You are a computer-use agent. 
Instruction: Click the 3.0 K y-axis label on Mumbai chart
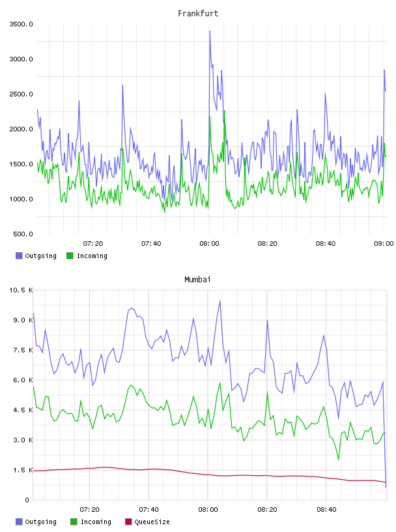[23, 440]
